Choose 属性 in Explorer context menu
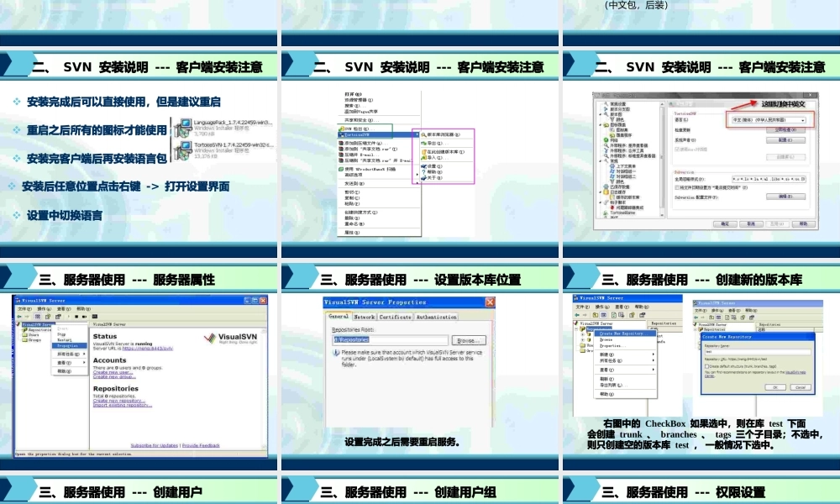The height and width of the screenshot is (504, 840). pos(352,233)
